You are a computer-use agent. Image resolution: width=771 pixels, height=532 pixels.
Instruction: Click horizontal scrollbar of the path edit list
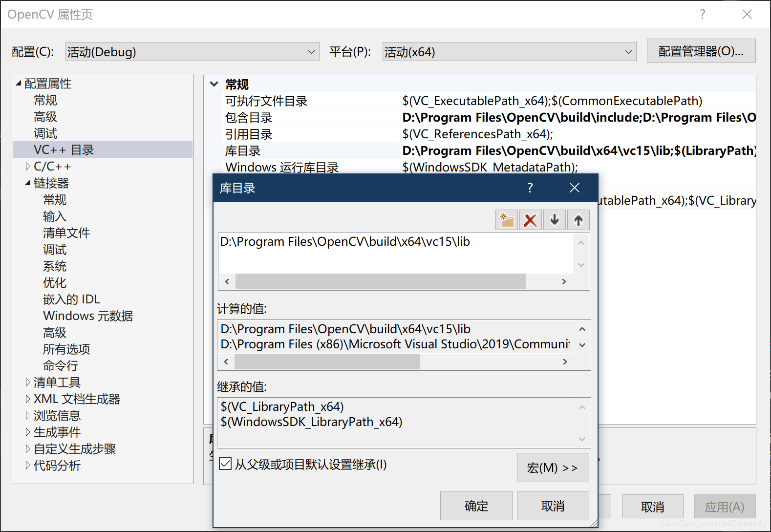380,281
